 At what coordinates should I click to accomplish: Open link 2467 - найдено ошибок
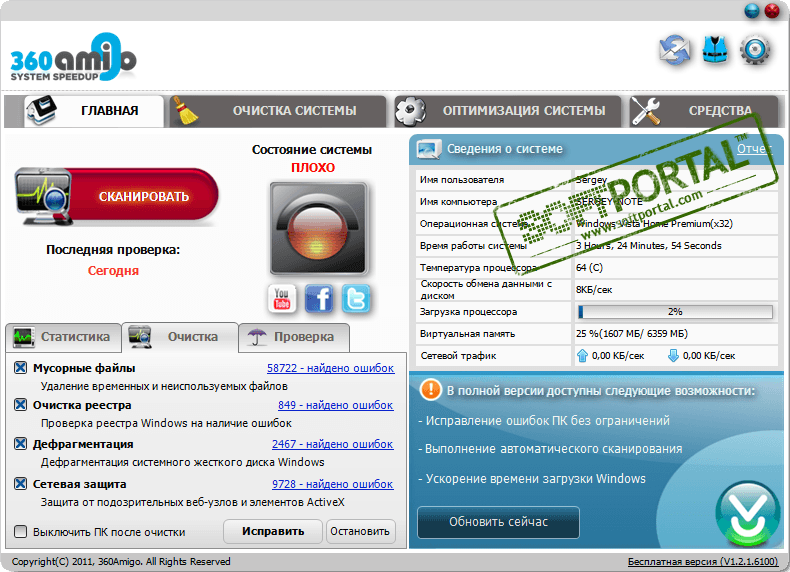(333, 444)
